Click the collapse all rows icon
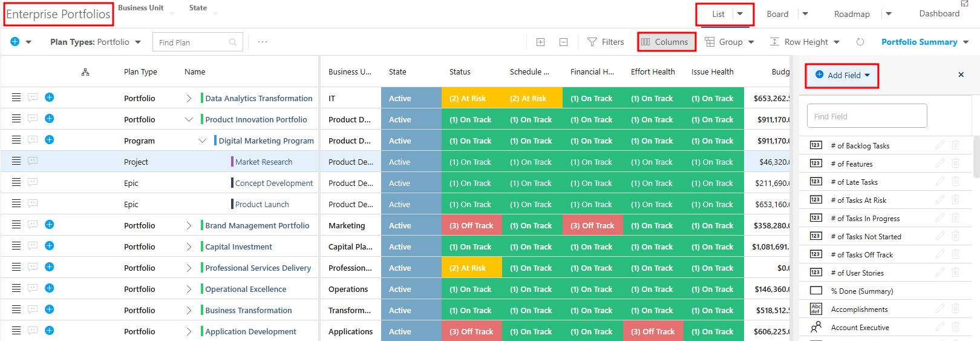Viewport: 980px width, 341px height. pyautogui.click(x=563, y=42)
